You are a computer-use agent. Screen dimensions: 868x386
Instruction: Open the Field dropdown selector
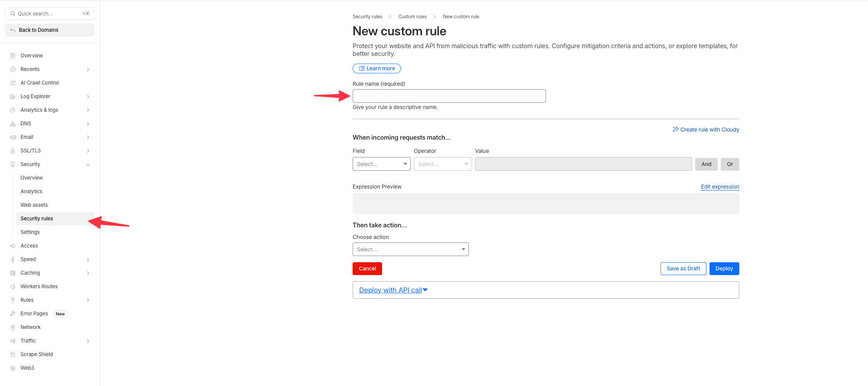click(x=381, y=164)
